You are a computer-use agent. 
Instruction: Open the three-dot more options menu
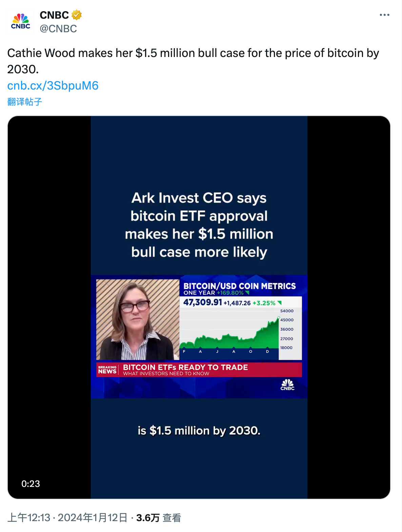coord(384,15)
